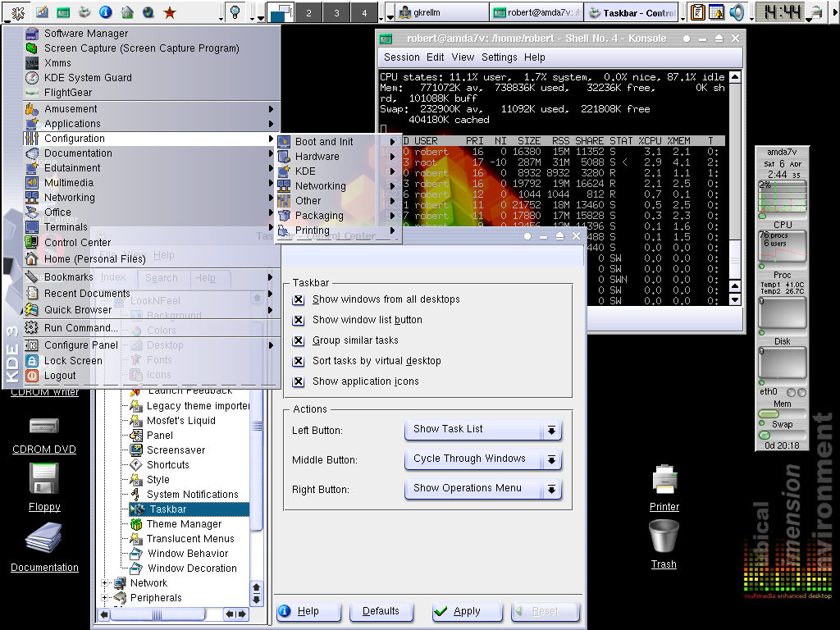Open the KDE K menu button
This screenshot has height=630, width=840.
tap(16, 11)
